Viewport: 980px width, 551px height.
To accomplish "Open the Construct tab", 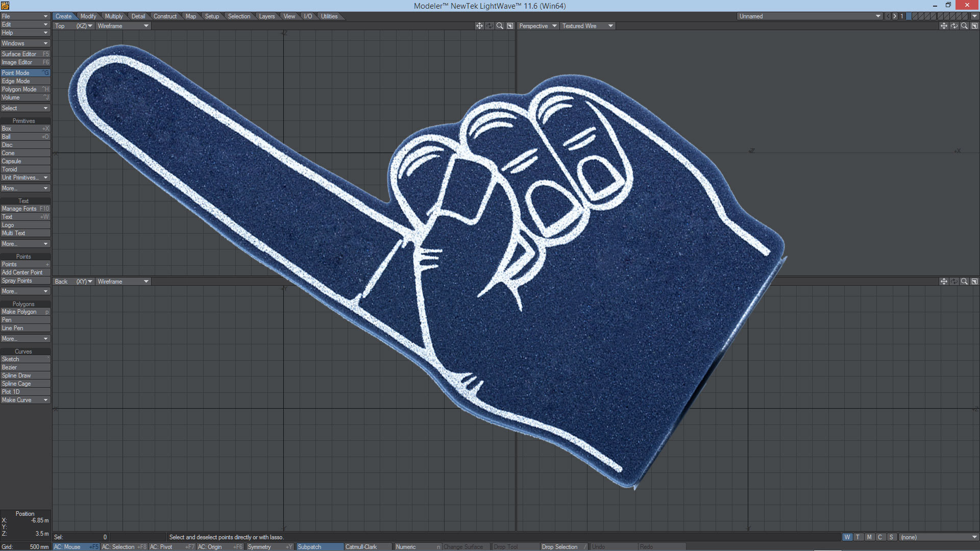I will (x=165, y=16).
